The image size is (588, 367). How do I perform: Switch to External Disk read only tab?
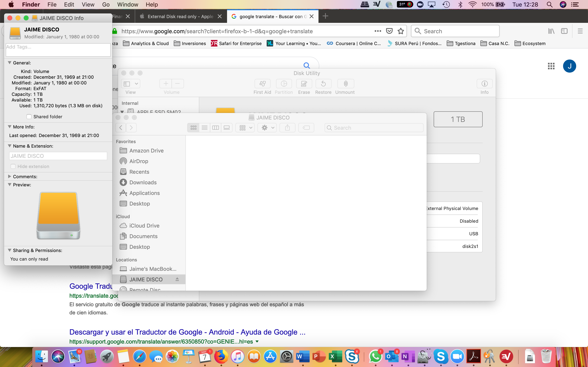click(x=180, y=17)
